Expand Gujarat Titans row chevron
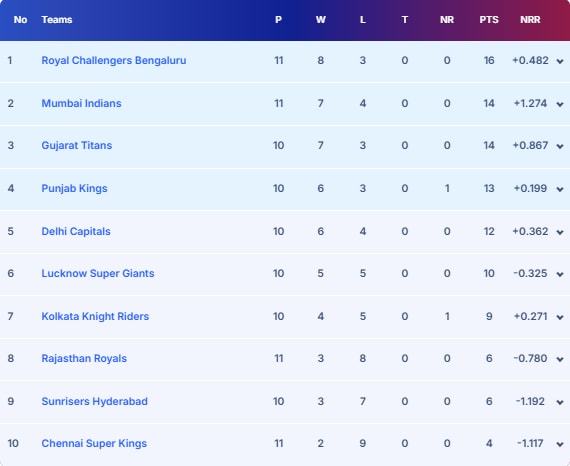 coord(560,146)
